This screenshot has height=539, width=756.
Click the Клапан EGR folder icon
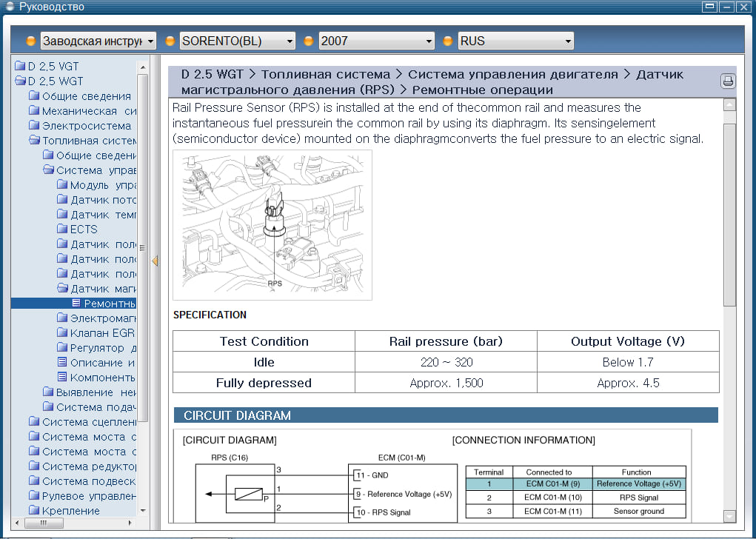point(63,333)
